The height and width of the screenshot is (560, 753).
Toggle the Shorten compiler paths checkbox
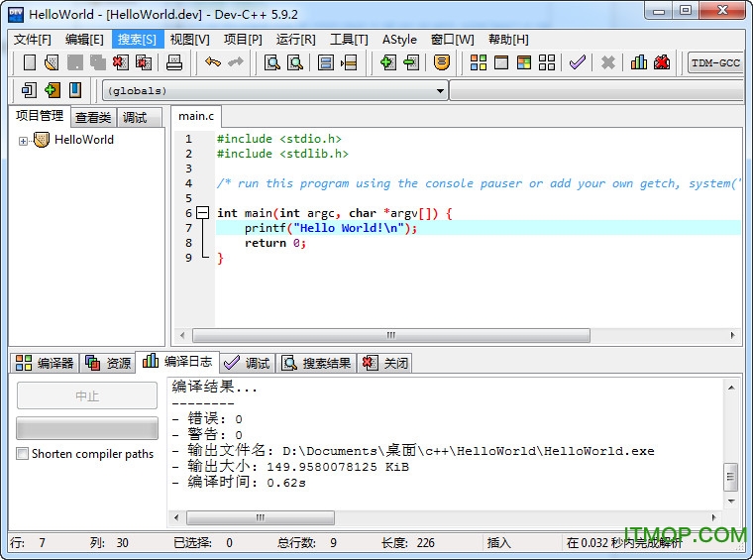23,454
